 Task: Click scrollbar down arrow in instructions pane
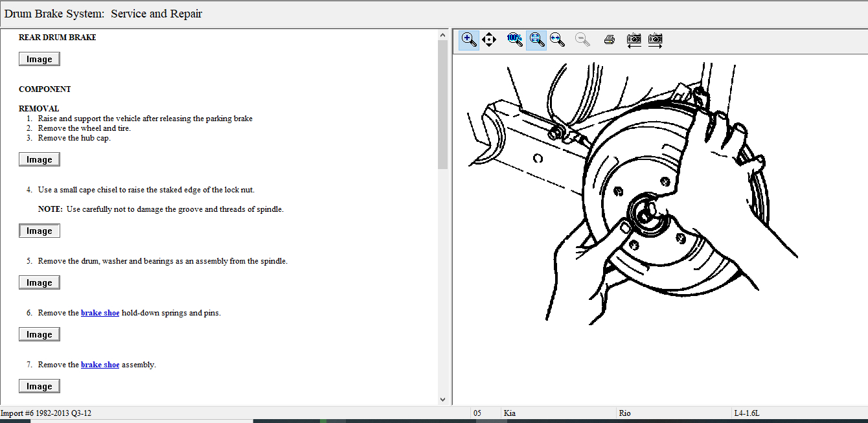(443, 400)
